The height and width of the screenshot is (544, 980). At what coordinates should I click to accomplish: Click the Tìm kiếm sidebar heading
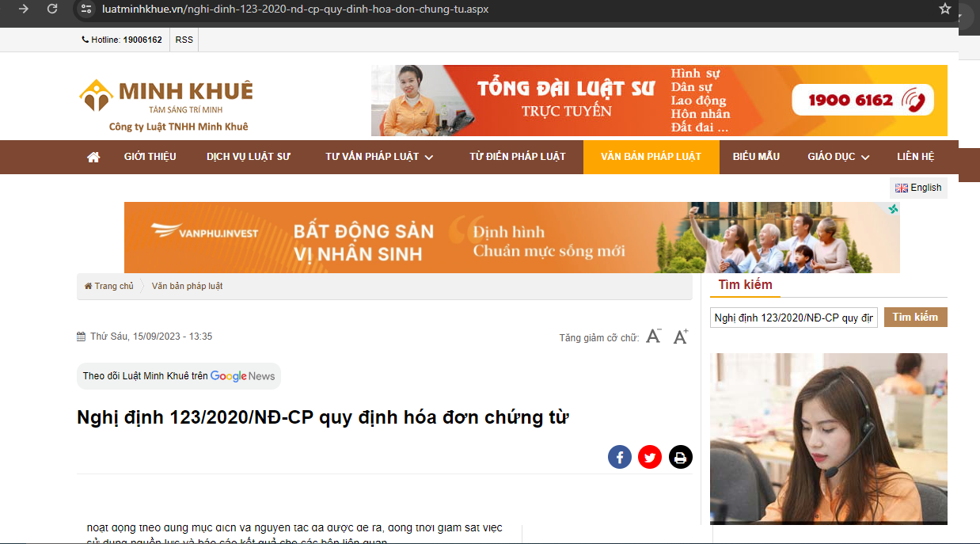pyautogui.click(x=746, y=285)
